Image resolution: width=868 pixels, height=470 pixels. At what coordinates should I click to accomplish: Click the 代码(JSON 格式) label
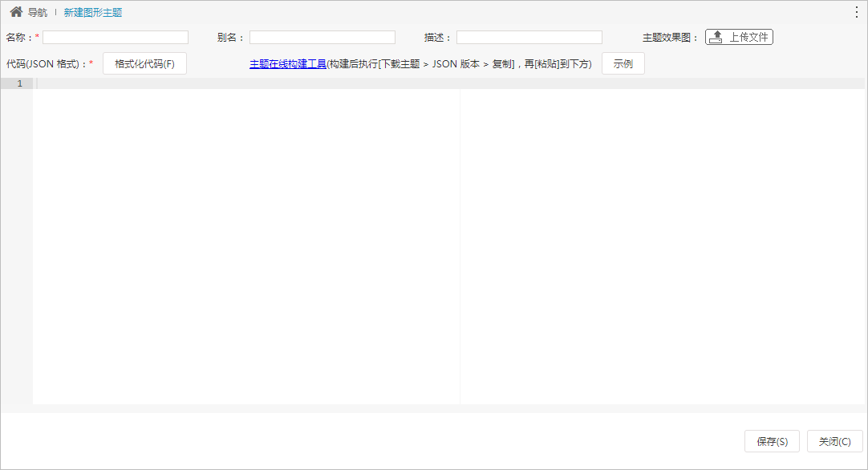click(x=46, y=64)
